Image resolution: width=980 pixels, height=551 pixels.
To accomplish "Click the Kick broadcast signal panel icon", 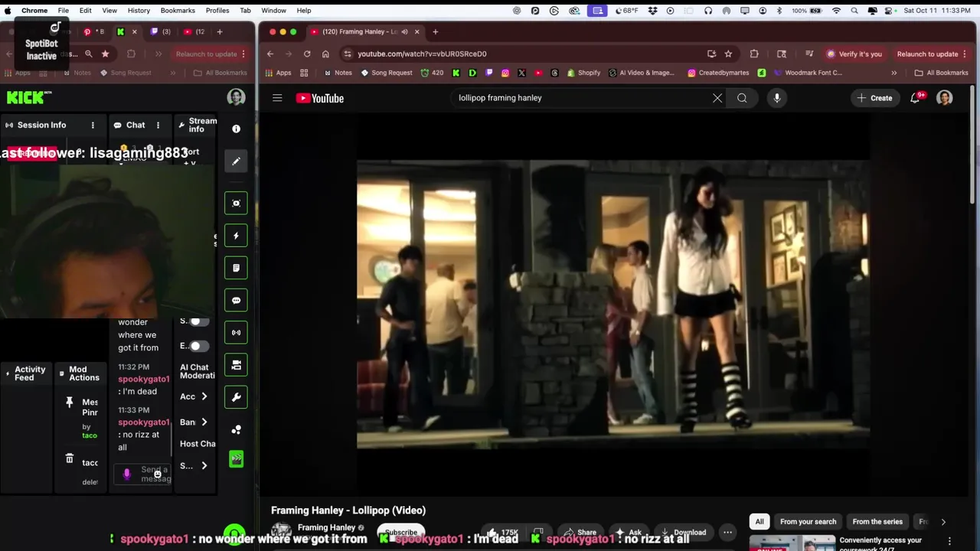I will coord(236,332).
